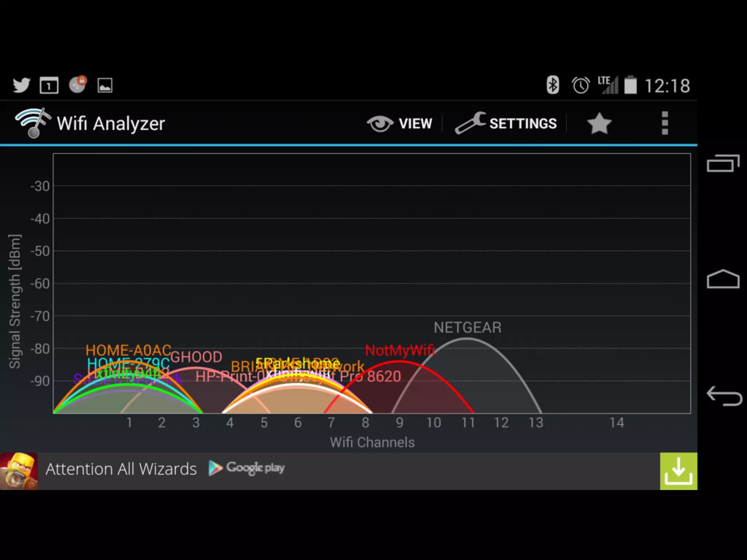Tap the NETGEAR network label

pyautogui.click(x=468, y=327)
